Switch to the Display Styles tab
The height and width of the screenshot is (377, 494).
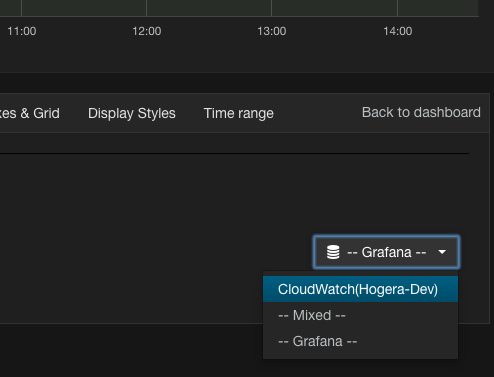click(x=132, y=113)
